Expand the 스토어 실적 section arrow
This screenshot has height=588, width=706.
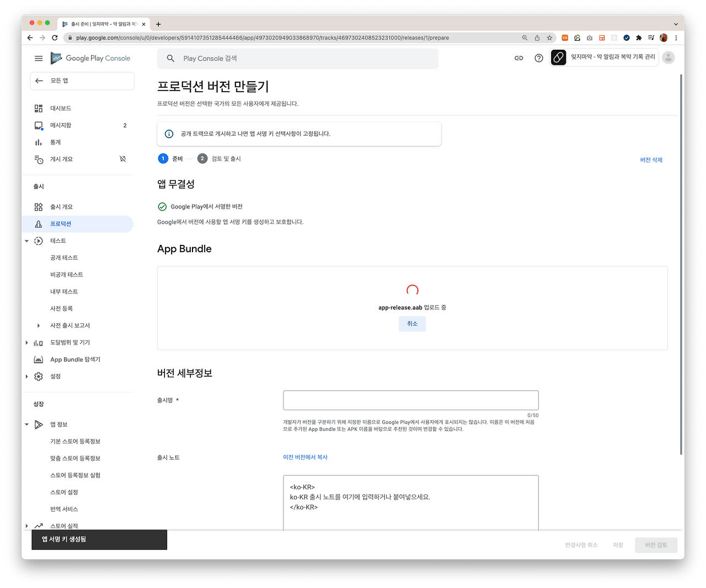click(x=26, y=526)
